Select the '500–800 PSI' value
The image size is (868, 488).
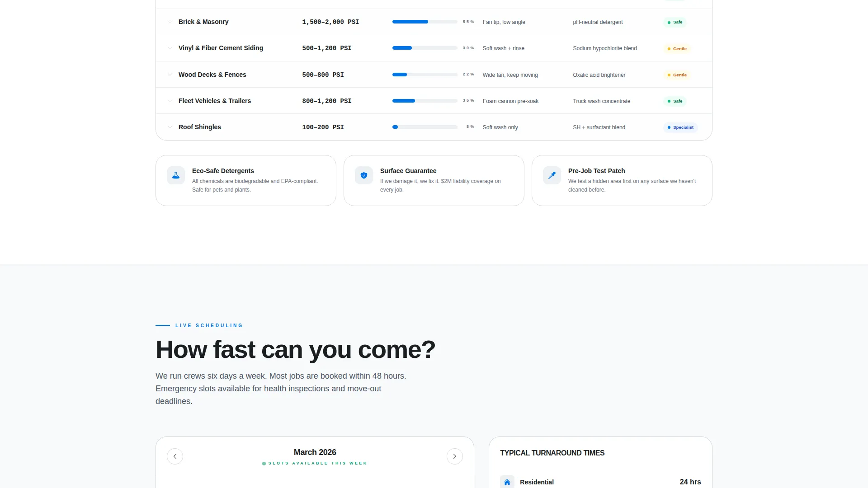click(323, 75)
